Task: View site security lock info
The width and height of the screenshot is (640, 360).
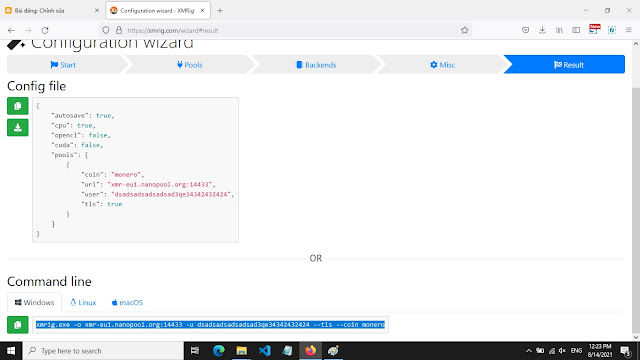Action: point(119,30)
